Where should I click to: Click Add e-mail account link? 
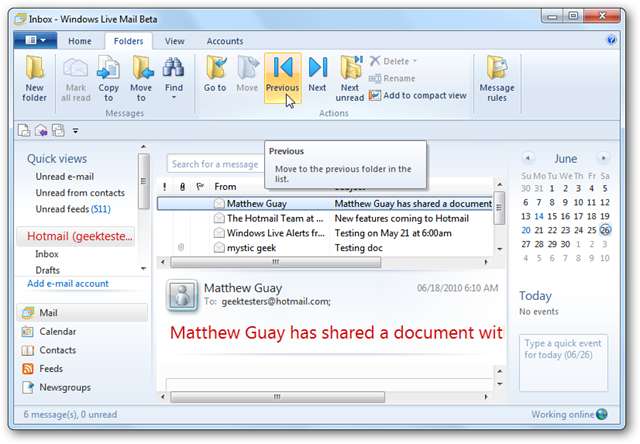[68, 284]
